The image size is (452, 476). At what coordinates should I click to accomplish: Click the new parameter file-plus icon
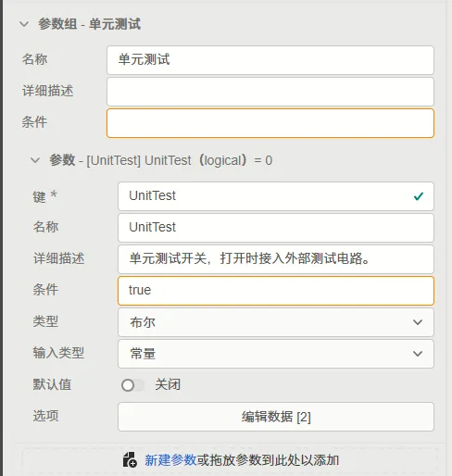[x=130, y=460]
